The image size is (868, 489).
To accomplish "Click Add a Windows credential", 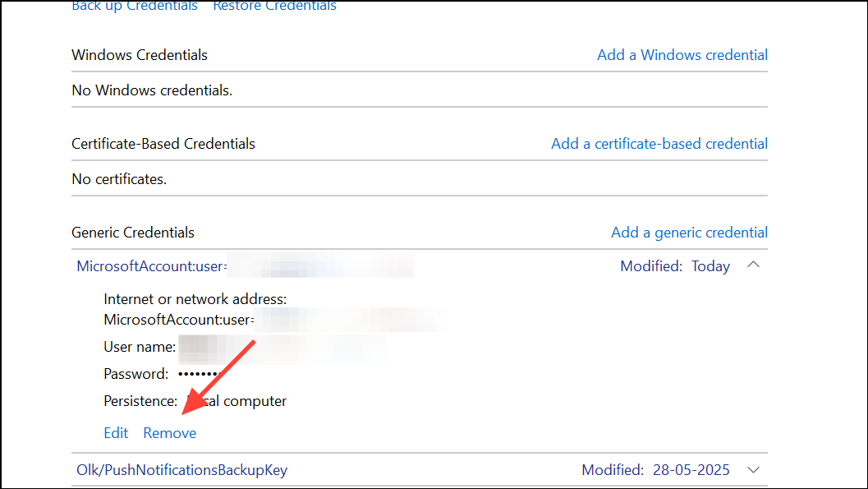I will [x=682, y=54].
